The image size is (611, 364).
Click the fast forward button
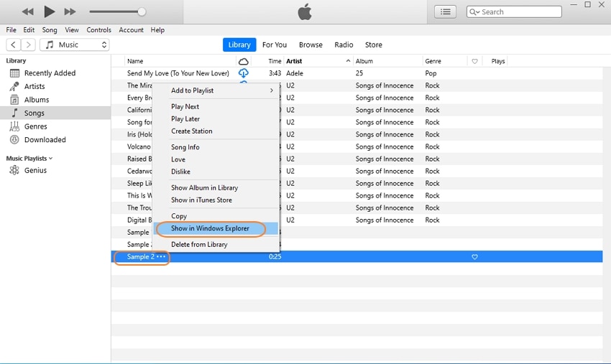[70, 11]
